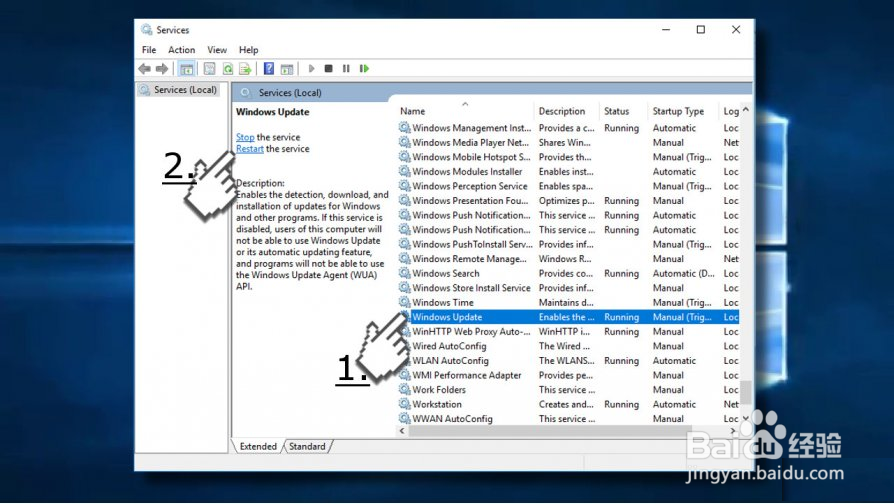The width and height of the screenshot is (894, 504).
Task: Click the vertical scrollbar up arrow
Action: click(x=746, y=109)
